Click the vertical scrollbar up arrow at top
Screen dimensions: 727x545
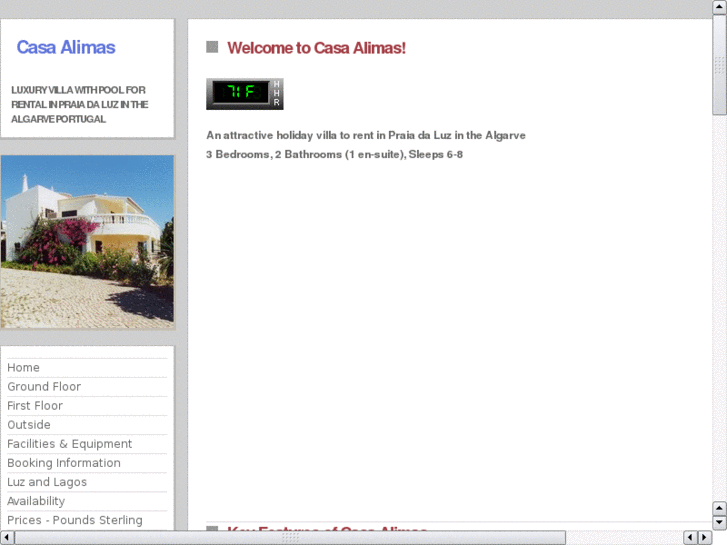pos(719,7)
